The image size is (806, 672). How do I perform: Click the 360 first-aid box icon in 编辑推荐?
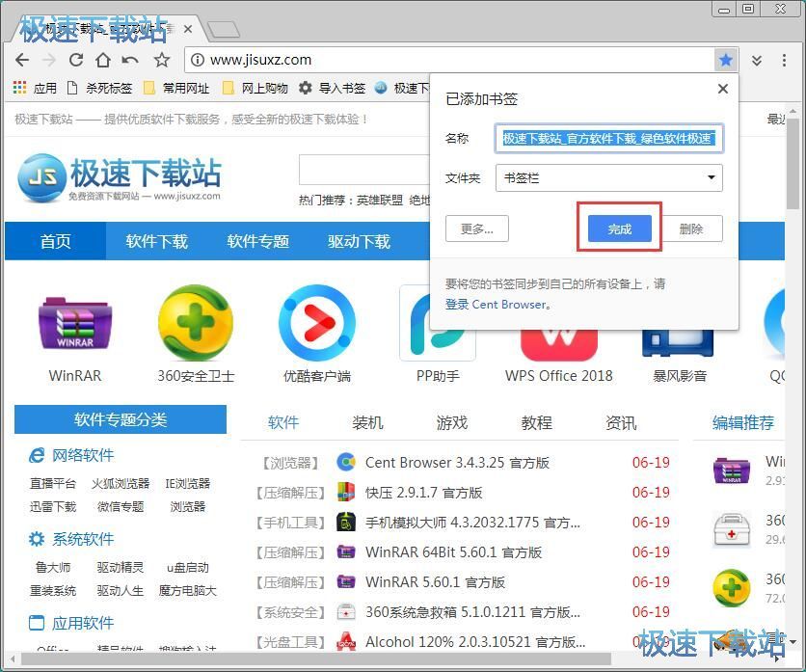click(732, 530)
